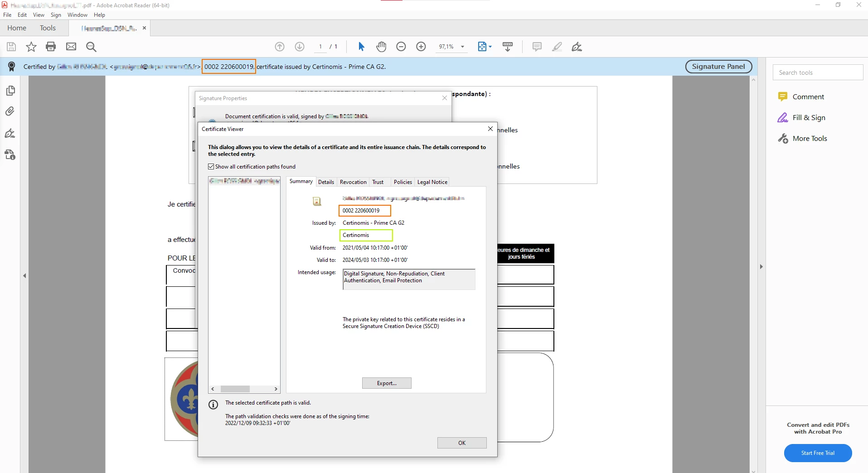Select the Summary tab in Certificate Viewer

click(301, 181)
